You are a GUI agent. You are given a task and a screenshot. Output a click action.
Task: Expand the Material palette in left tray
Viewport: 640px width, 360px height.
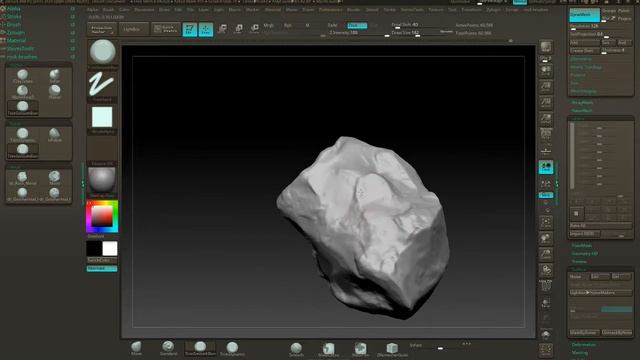click(16, 40)
